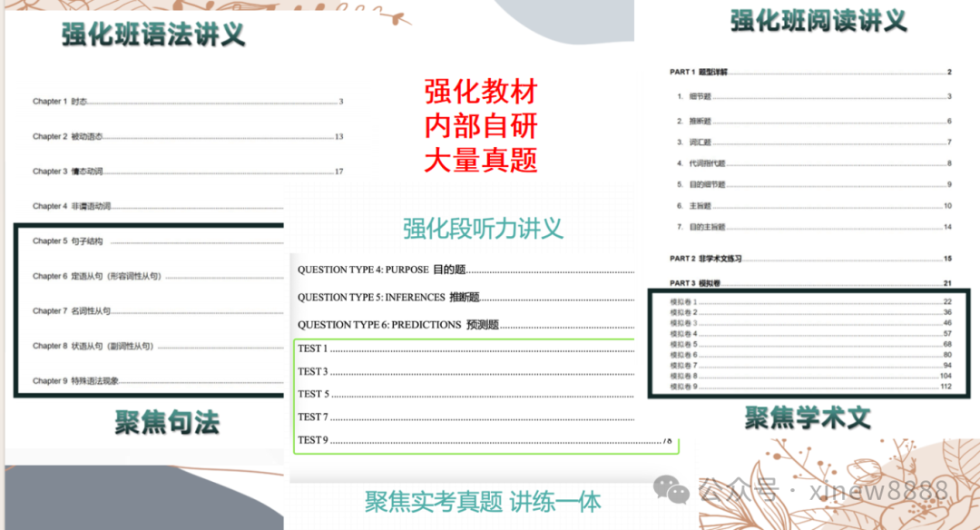
Task: Jump to PART 3 模拟卷 section
Action: (696, 283)
